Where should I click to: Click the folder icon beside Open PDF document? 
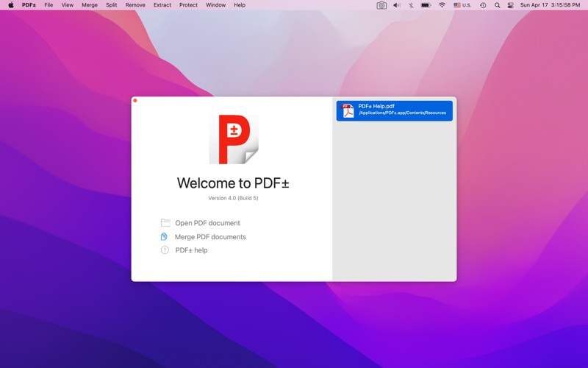pyautogui.click(x=165, y=223)
